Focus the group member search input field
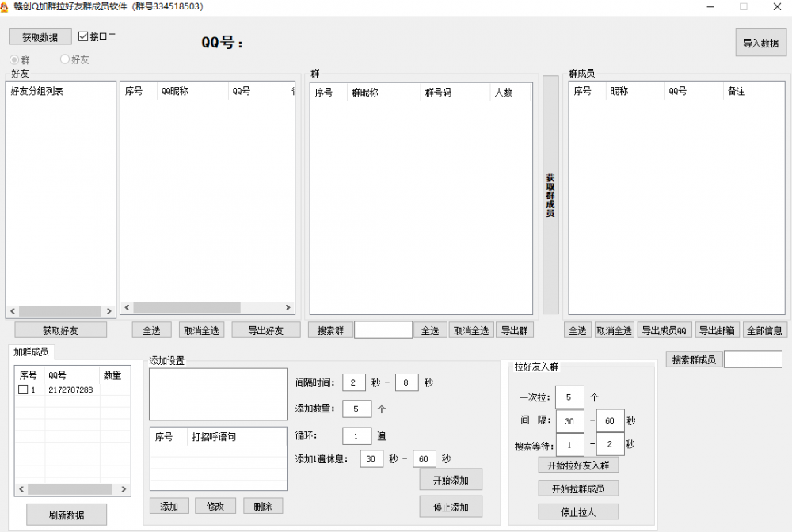 [x=753, y=359]
